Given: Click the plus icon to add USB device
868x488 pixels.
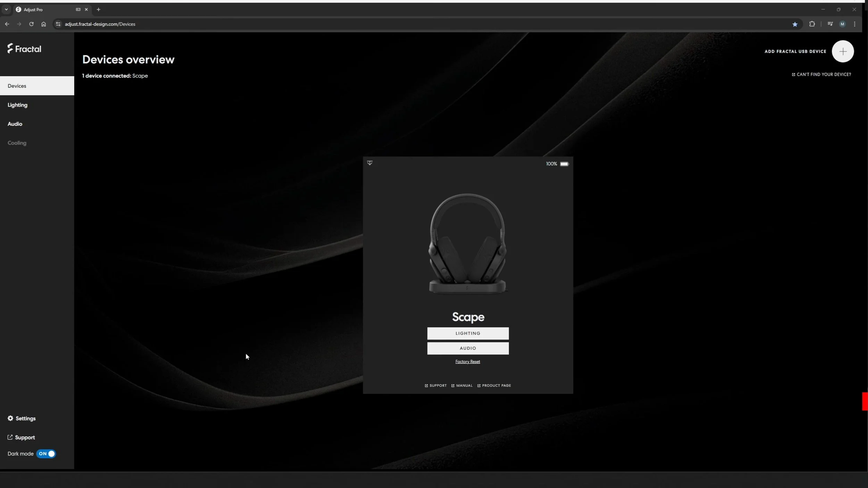Looking at the screenshot, I should pyautogui.click(x=843, y=51).
